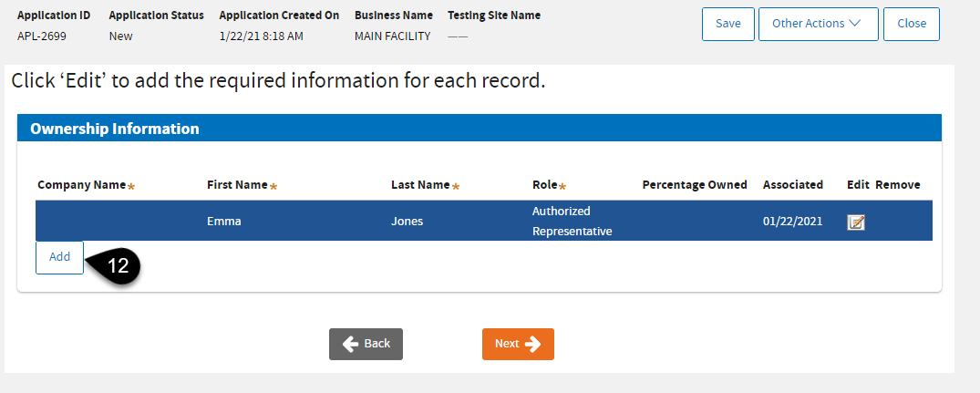Click the 01/22/2021 associated date cell
Image resolution: width=980 pixels, height=393 pixels.
(x=792, y=222)
